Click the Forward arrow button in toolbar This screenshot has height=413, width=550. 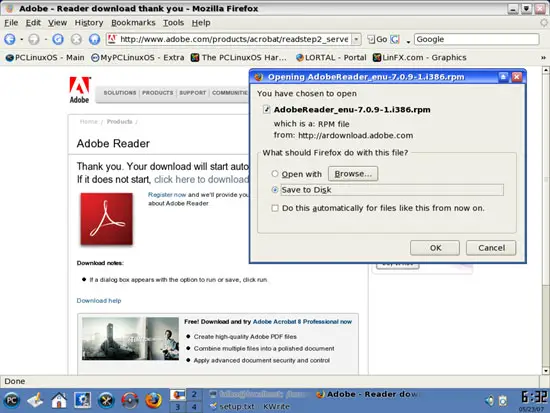(x=34, y=39)
